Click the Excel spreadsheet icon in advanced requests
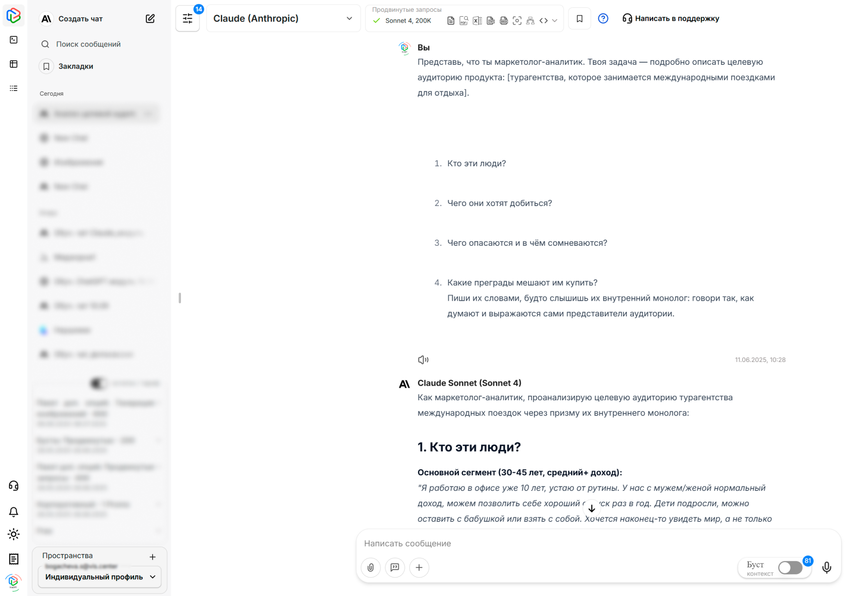 [477, 21]
